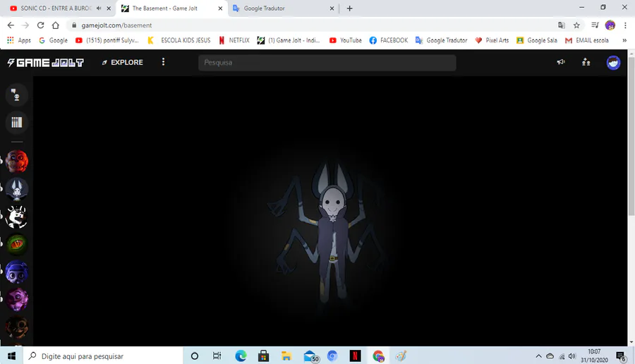Focus the Pesquisa search field

(x=327, y=63)
